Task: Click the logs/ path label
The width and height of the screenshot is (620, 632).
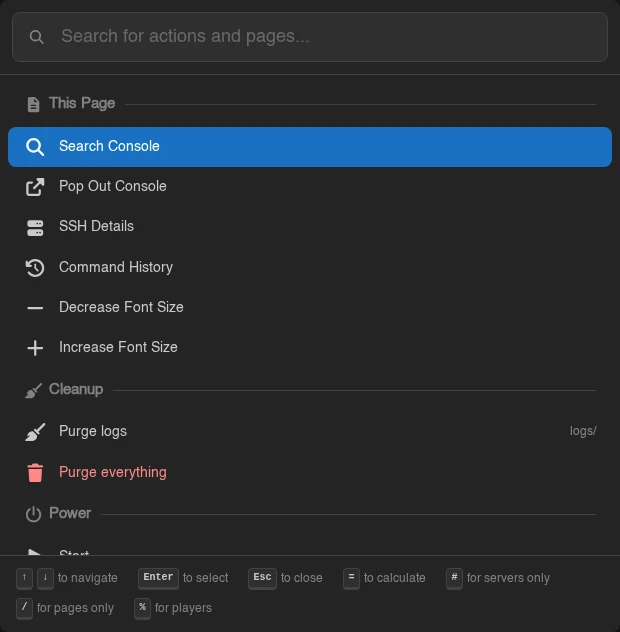Action: [x=583, y=431]
